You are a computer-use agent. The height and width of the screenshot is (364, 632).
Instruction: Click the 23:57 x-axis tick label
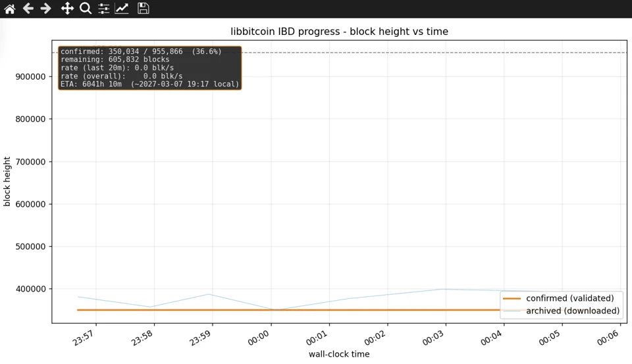tap(84, 338)
